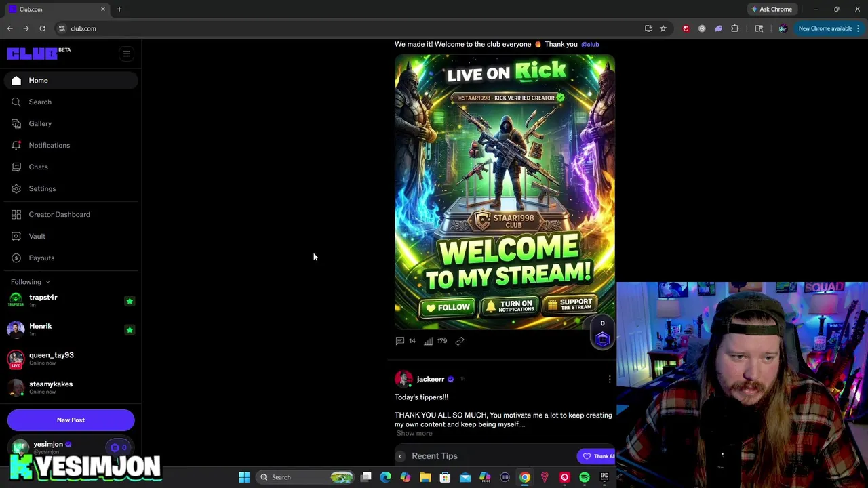Open Henrik's profile from Following
Viewport: 868px width, 488px height.
pos(40,326)
